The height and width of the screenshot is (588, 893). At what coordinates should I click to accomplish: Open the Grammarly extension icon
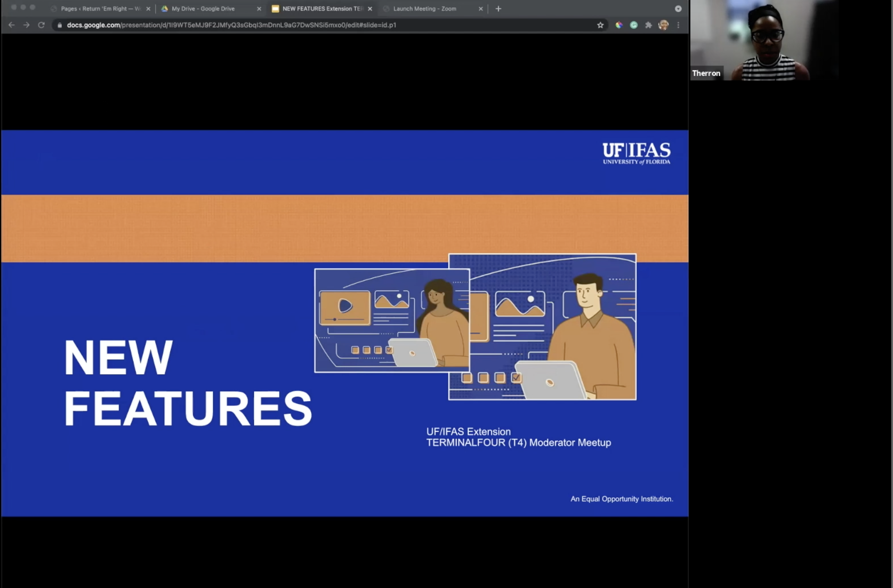[634, 25]
